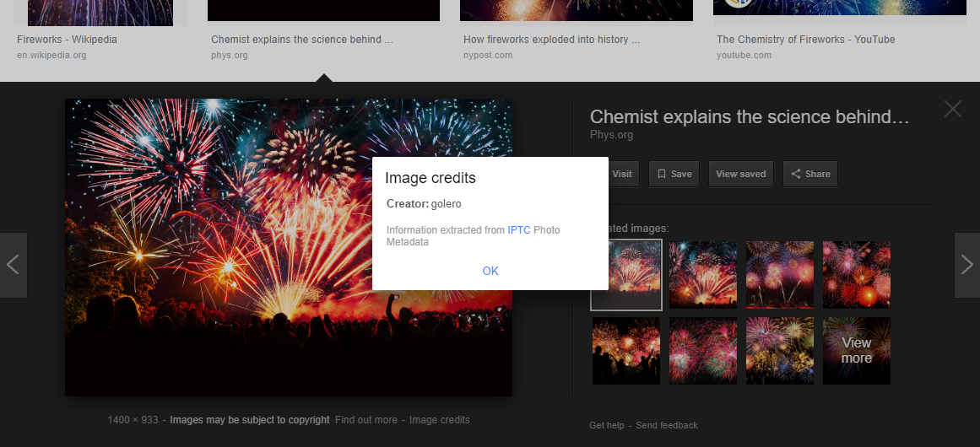Open the Share options button
Viewport: 980px width, 447px height.
809,174
